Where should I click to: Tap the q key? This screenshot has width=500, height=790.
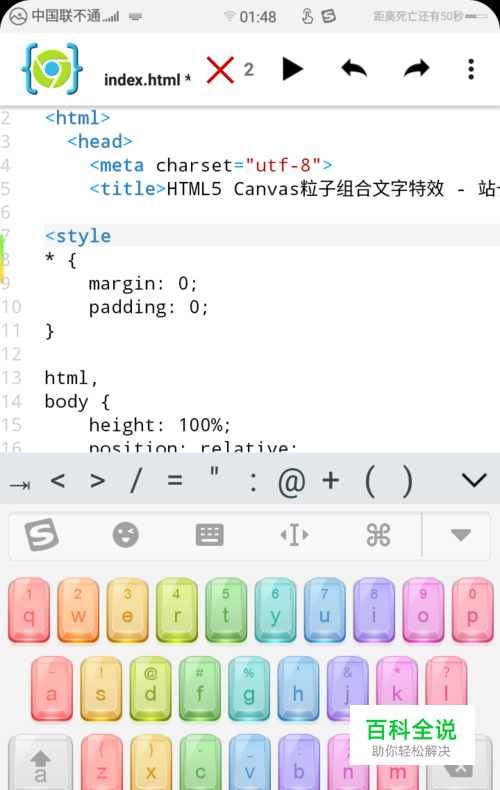(29, 610)
